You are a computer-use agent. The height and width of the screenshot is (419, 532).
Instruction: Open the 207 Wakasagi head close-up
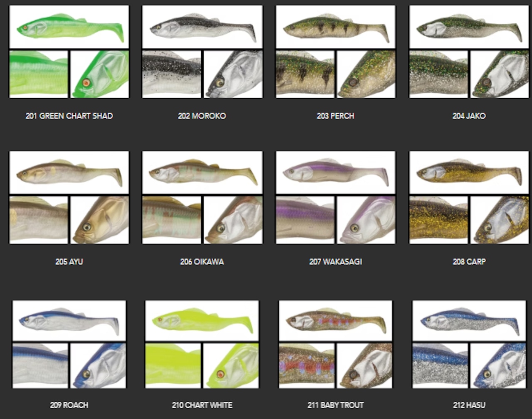click(366, 220)
